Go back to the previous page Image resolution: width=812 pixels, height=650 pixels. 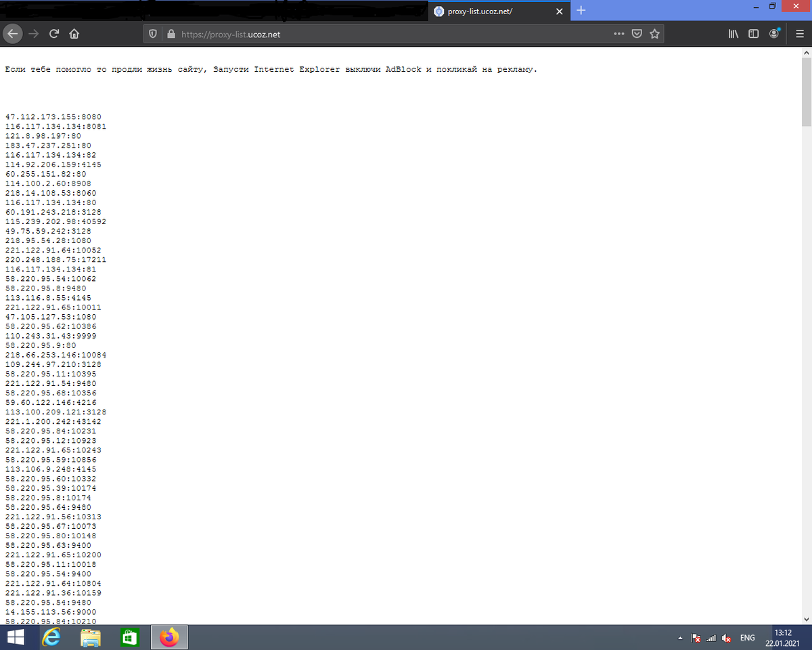[x=13, y=34]
